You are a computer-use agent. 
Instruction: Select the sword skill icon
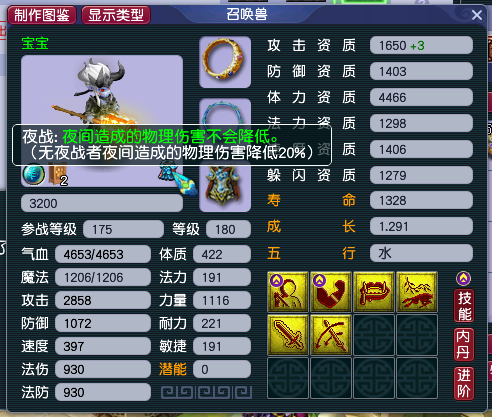click(288, 335)
